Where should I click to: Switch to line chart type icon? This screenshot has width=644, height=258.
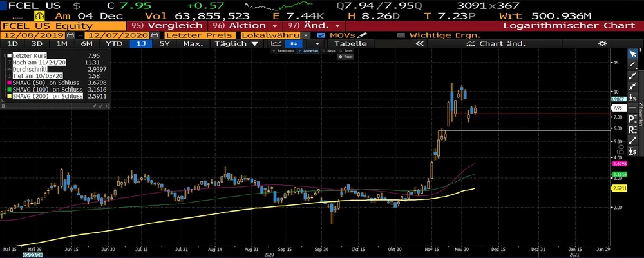276,44
